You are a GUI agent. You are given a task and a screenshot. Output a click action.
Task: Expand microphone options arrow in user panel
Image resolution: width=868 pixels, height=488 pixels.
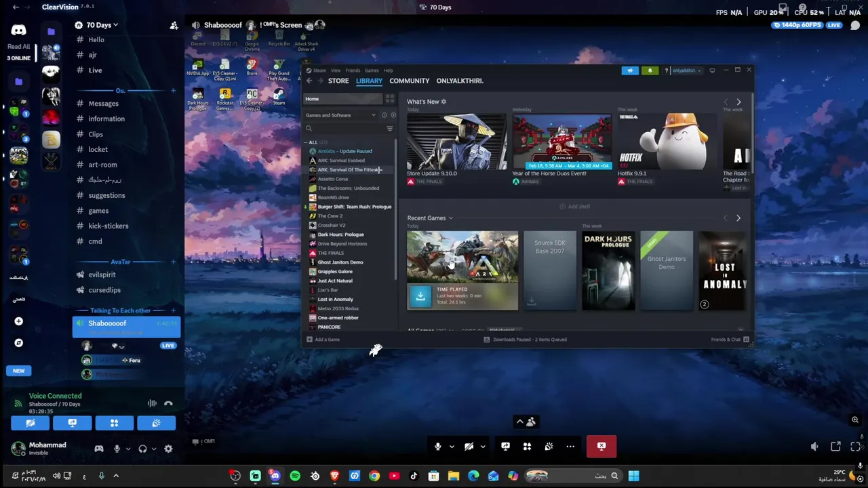pos(127,449)
